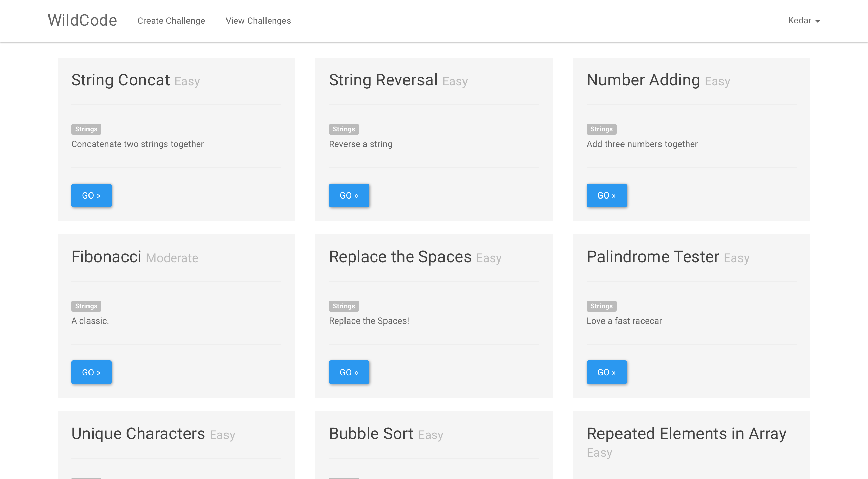Select Strings badge on Number Adding card

pos(601,129)
